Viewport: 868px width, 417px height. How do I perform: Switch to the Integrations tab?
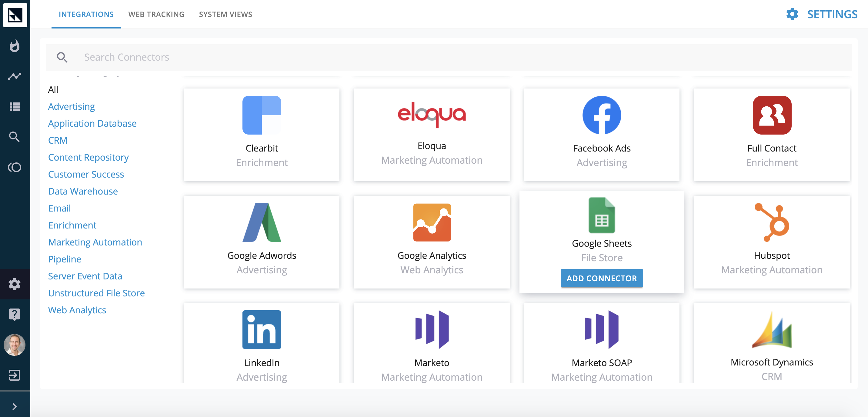point(86,14)
